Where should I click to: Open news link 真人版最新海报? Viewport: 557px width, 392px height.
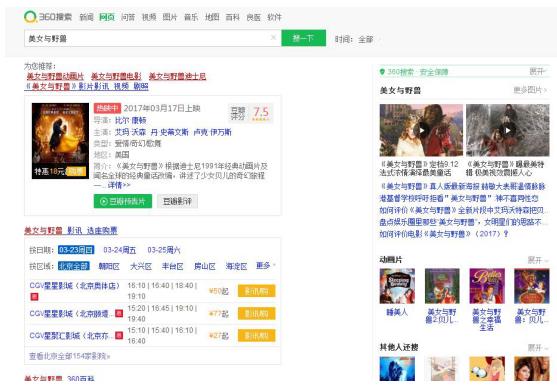click(x=463, y=186)
